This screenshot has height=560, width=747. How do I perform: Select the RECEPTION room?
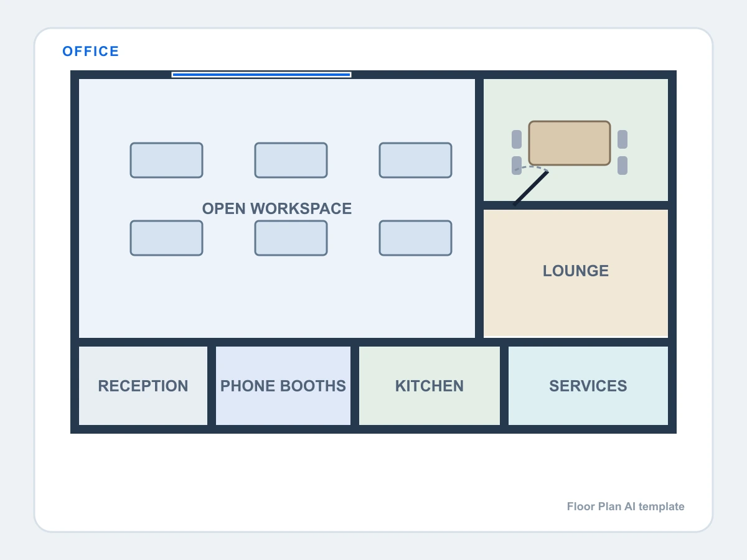[x=143, y=386]
